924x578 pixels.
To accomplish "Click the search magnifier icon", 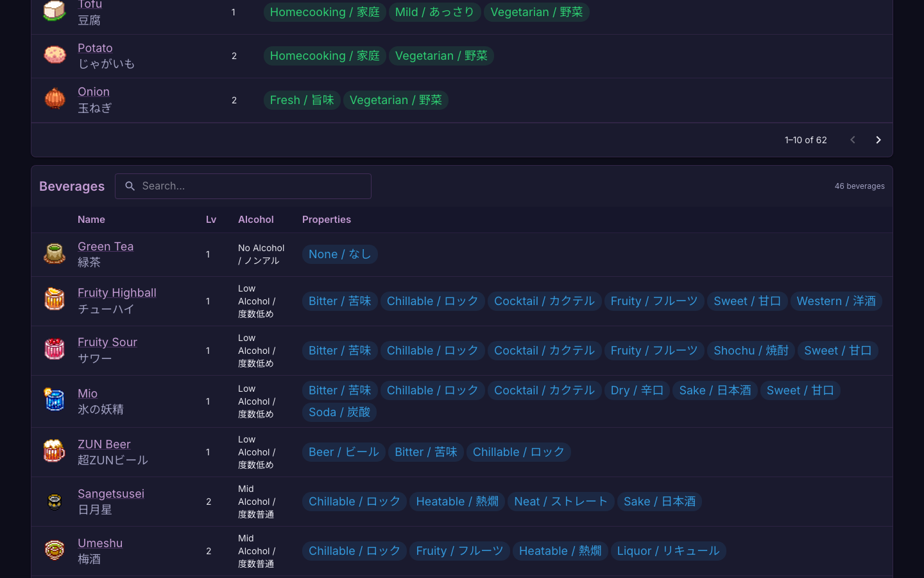I will tap(130, 186).
